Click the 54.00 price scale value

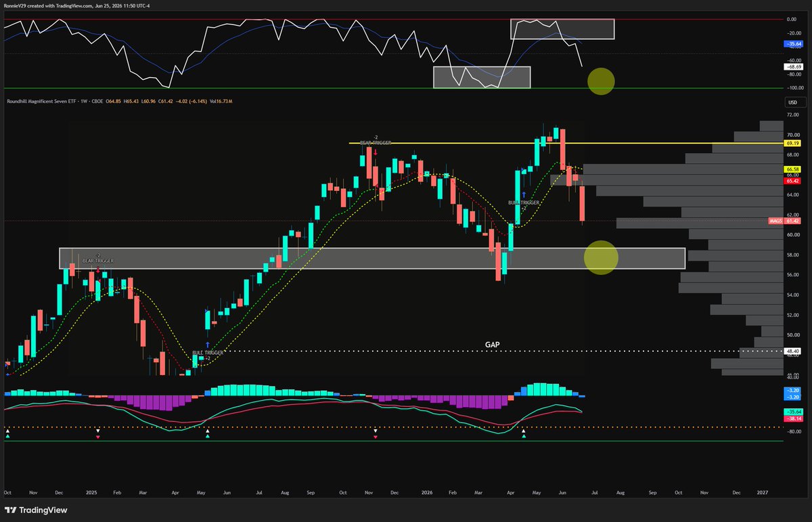(x=794, y=295)
